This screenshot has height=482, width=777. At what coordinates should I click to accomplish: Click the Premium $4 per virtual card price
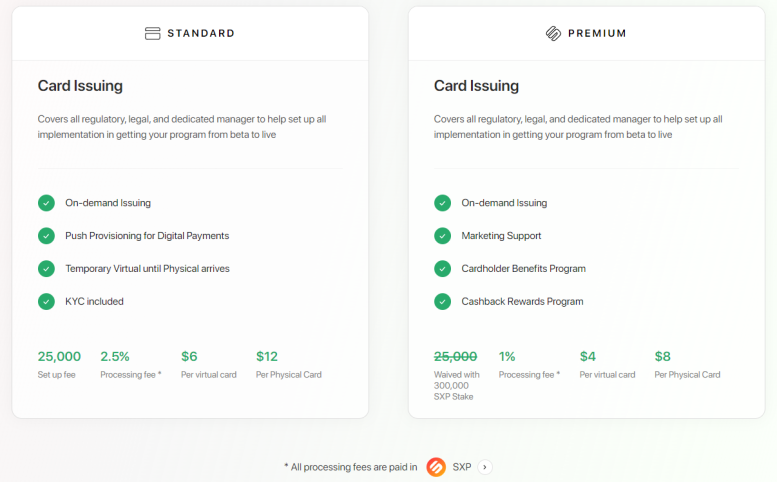588,356
